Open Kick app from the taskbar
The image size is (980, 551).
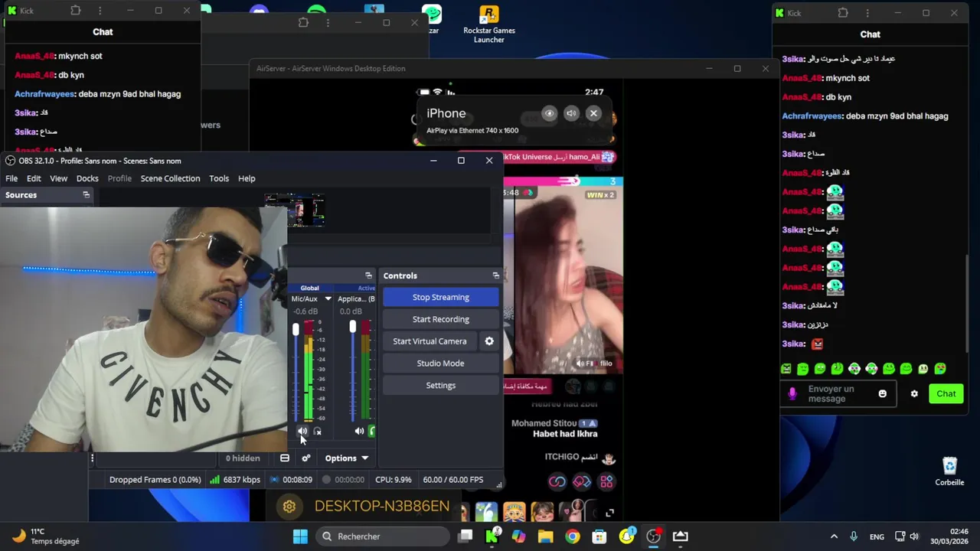click(x=492, y=536)
